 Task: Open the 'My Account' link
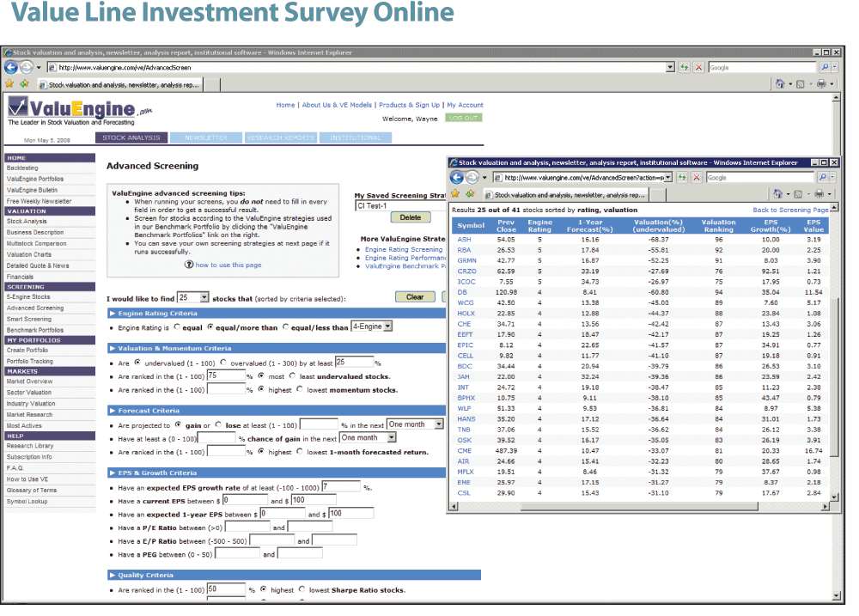[x=465, y=105]
